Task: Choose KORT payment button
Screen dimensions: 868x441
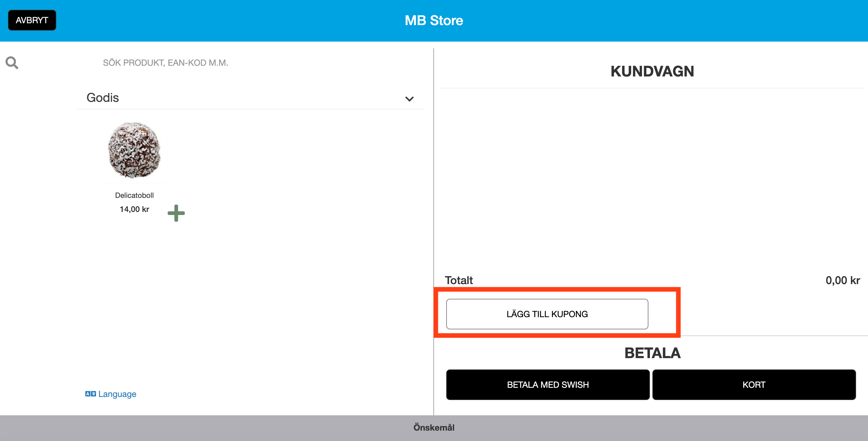Action: [x=754, y=384]
